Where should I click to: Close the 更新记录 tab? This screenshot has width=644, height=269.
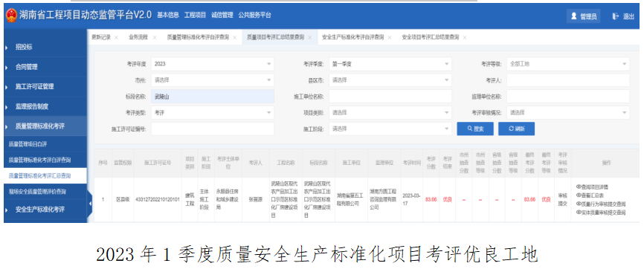click(116, 37)
